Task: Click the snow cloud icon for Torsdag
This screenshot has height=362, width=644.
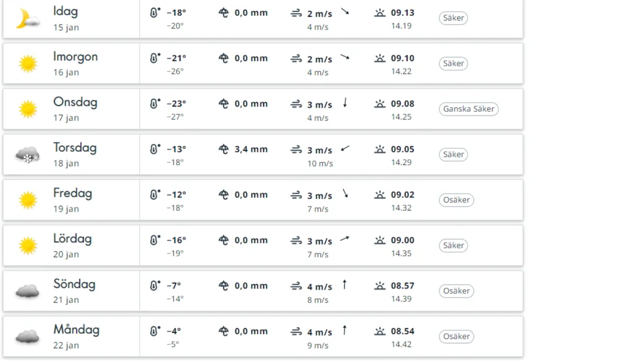Action: click(28, 155)
